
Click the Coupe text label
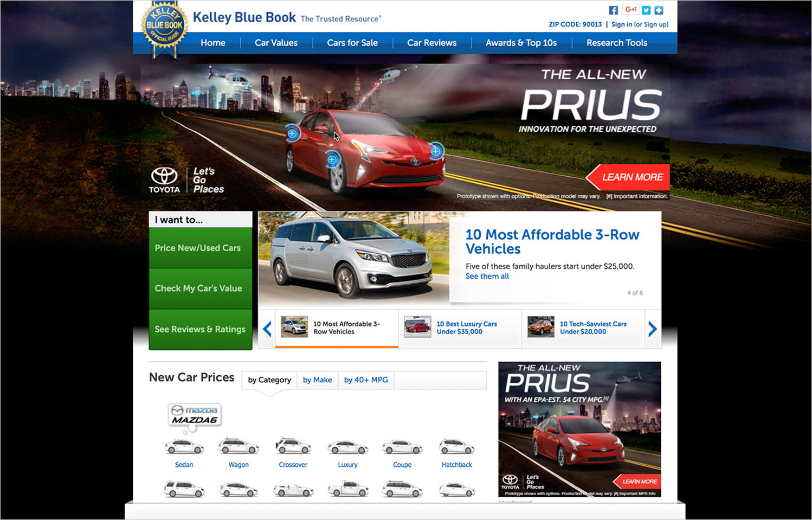tap(402, 465)
